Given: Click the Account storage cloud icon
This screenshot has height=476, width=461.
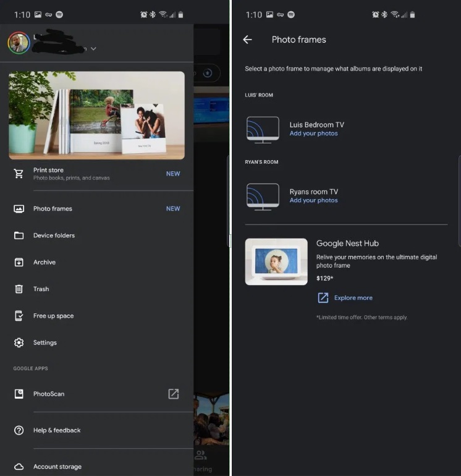Looking at the screenshot, I should point(19,467).
